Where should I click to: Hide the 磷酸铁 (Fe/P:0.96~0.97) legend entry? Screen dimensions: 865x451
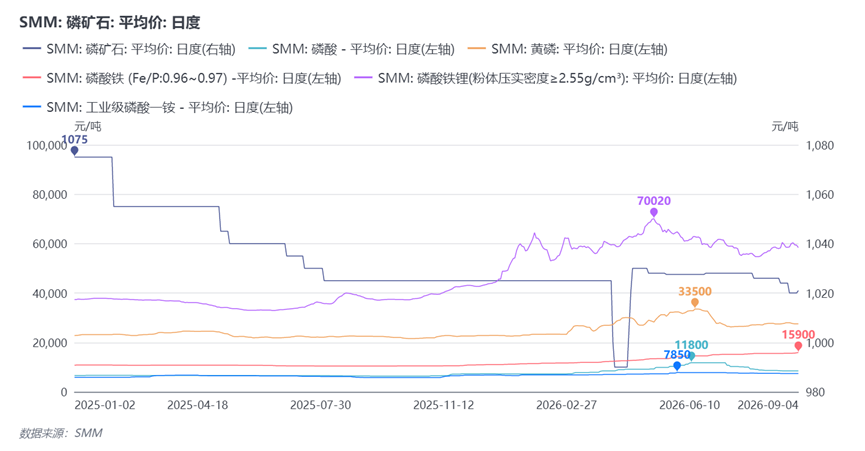pos(181,78)
